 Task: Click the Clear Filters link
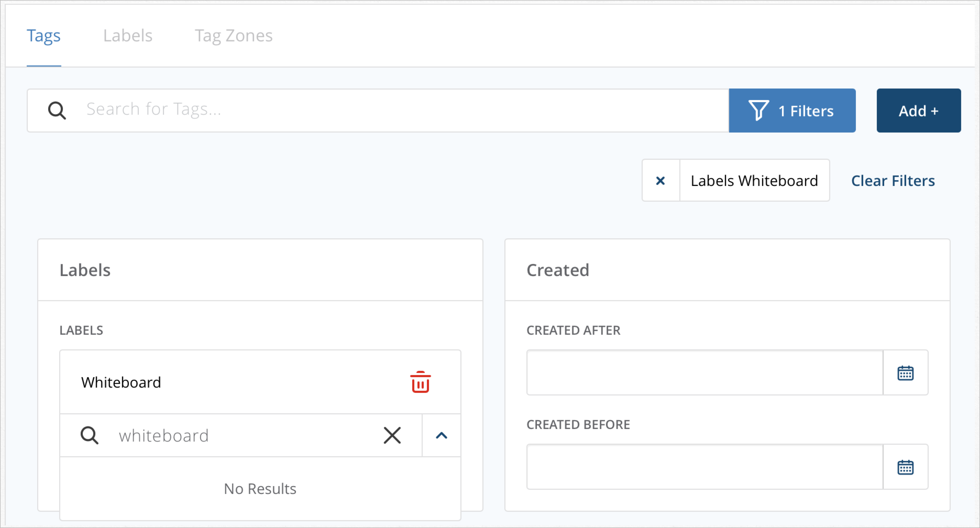click(893, 181)
